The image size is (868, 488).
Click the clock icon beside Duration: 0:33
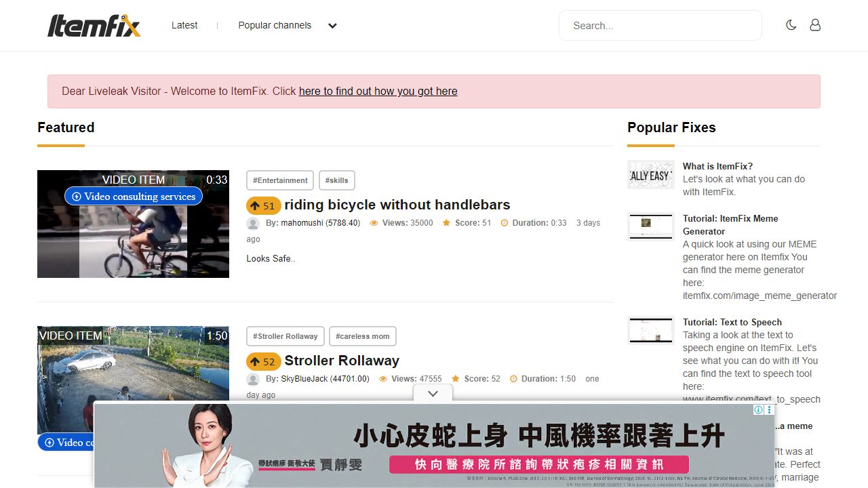(505, 223)
